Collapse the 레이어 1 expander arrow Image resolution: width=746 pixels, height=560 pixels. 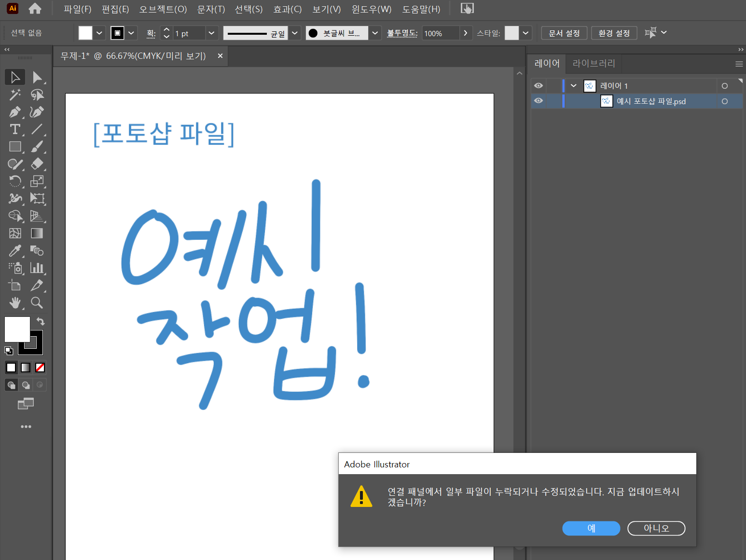[573, 85]
